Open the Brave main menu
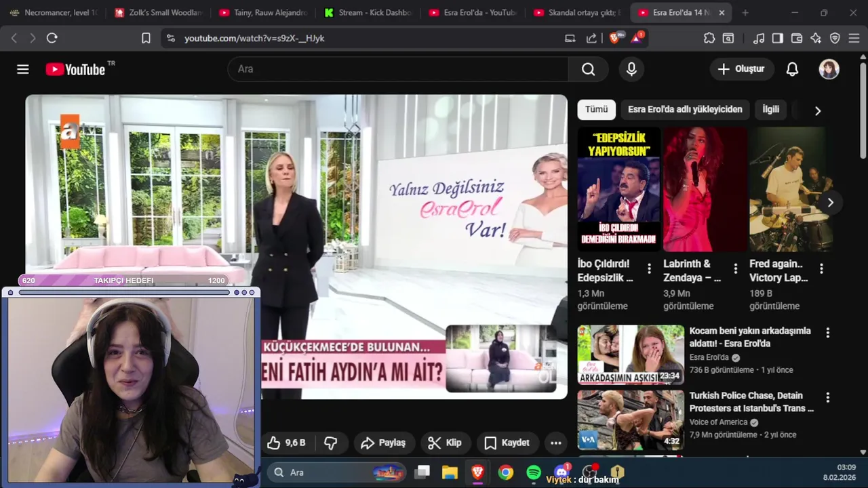 pos(854,38)
